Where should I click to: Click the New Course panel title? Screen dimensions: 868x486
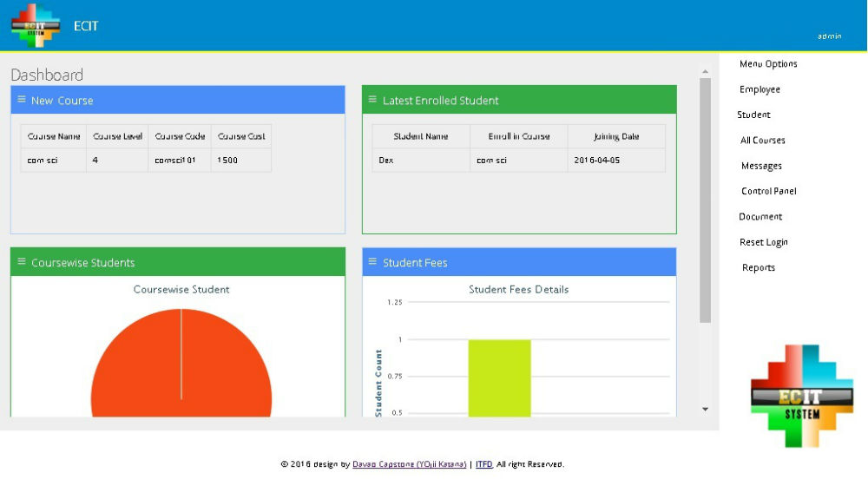62,100
